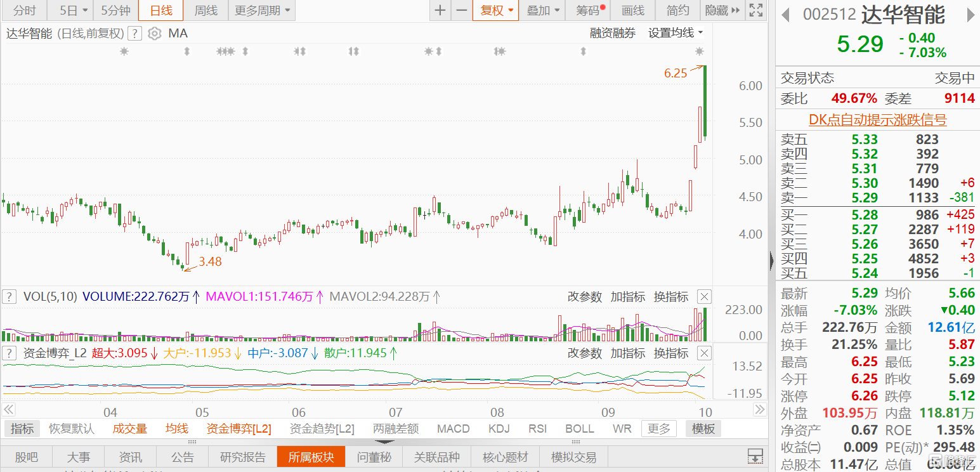
Task: Collapse side panel with left-edge arrow handle
Action: click(771, 260)
